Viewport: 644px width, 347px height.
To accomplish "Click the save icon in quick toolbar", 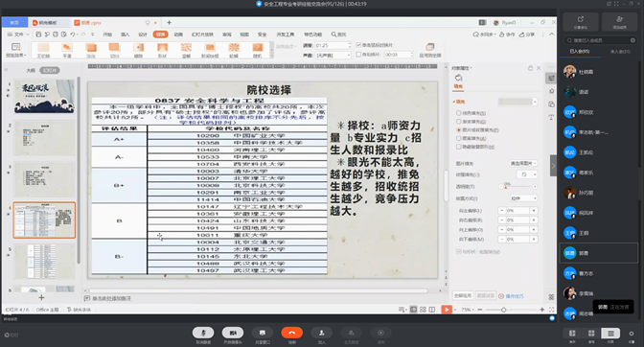I will [38, 35].
